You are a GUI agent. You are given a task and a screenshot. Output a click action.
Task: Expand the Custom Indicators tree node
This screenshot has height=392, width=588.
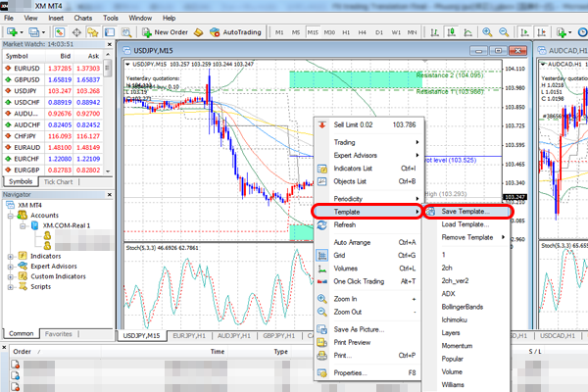tap(11, 276)
